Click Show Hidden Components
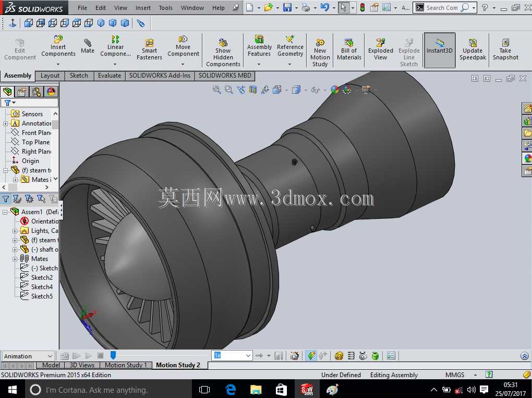Screen dimensions: 532x398 click(223, 52)
